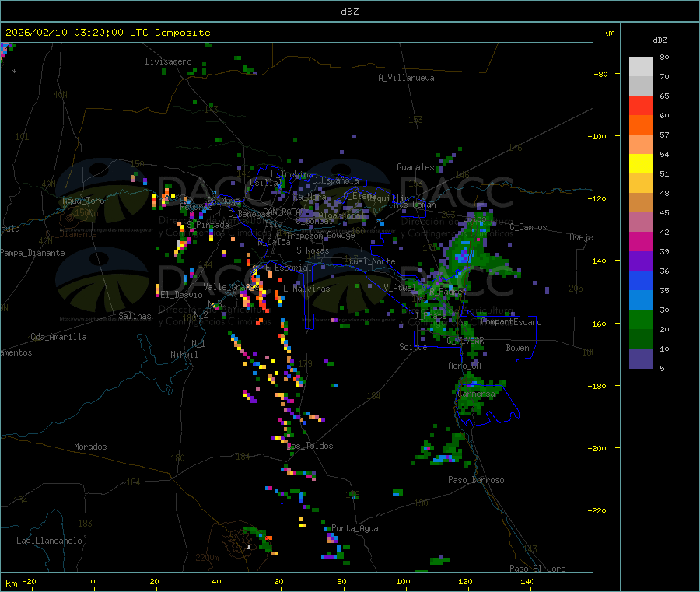Click the purple 39 dBZ legend swatch
This screenshot has height=592, width=700.
point(641,261)
